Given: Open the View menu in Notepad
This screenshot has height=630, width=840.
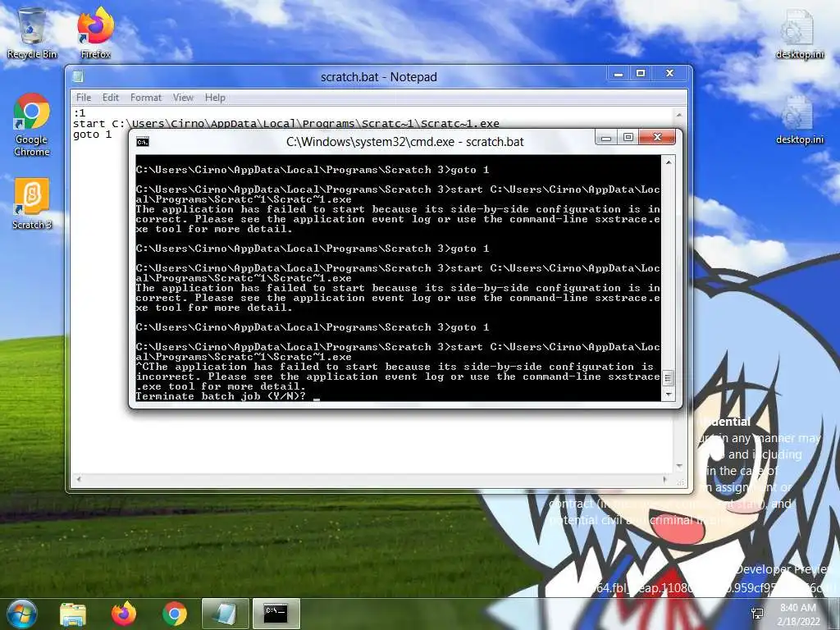Looking at the screenshot, I should click(x=183, y=98).
